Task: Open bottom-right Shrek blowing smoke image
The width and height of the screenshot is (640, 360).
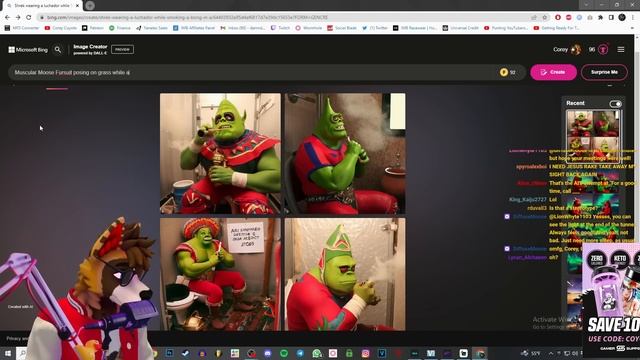Action: coord(345,274)
